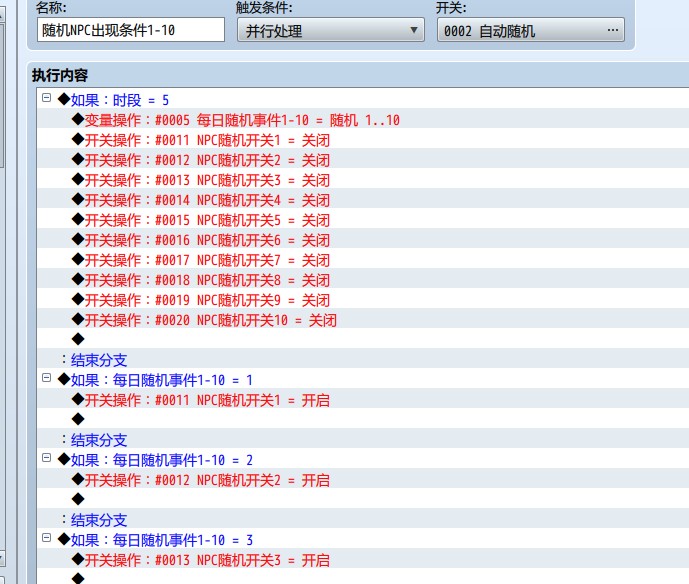Select 结束分支 line after the = 1 branch
Screen dimensions: 689x584
363,440
